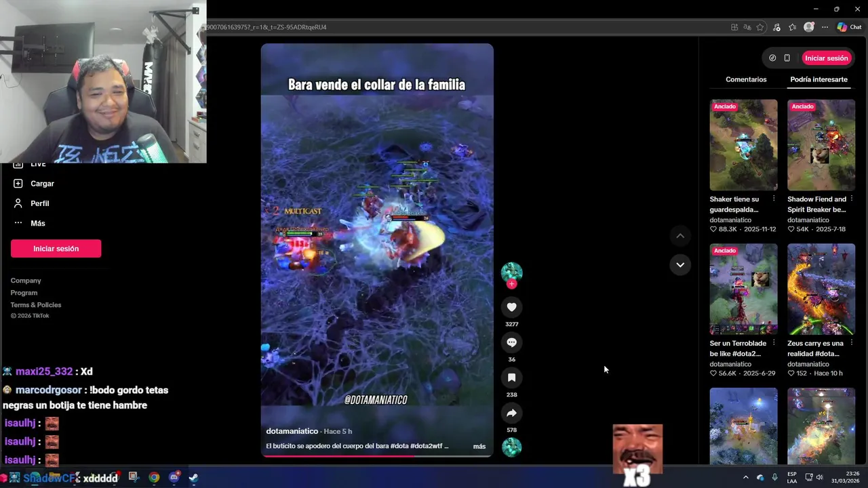
Task: Switch to the Comentarios tab
Action: click(746, 79)
